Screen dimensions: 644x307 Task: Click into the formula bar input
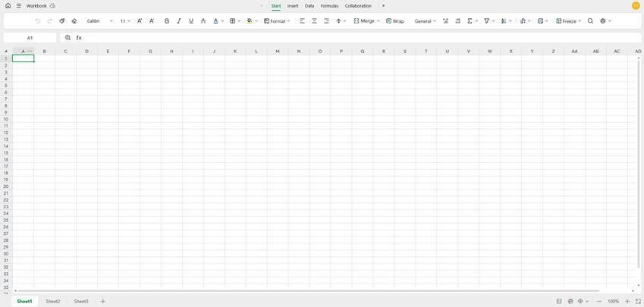[x=361, y=38]
